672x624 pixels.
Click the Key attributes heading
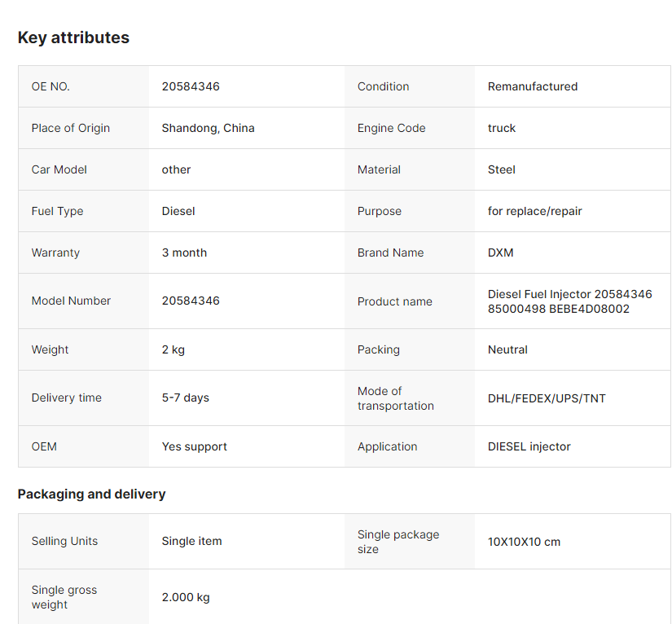click(x=73, y=37)
